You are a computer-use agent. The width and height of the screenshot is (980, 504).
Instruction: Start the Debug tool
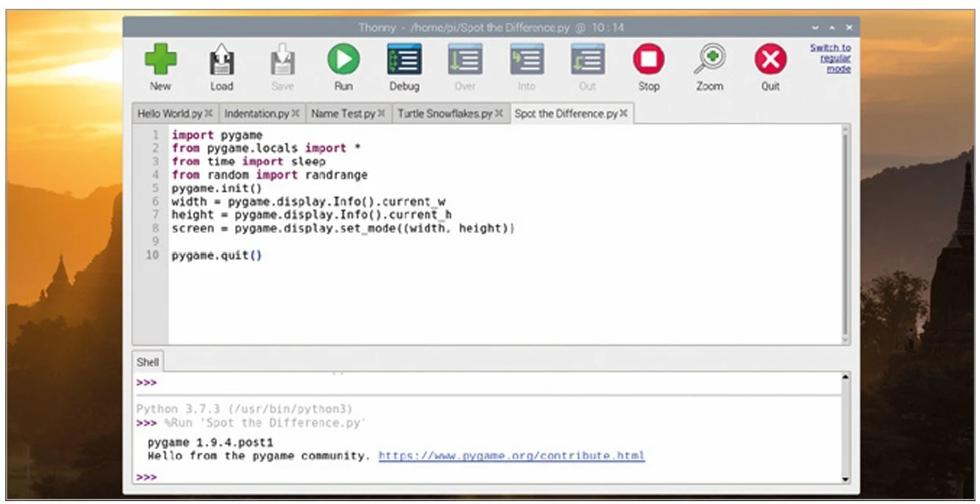[x=404, y=60]
